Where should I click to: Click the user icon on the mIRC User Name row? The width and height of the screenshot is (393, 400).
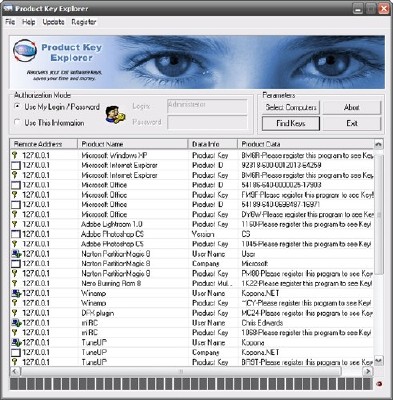[x=16, y=323]
